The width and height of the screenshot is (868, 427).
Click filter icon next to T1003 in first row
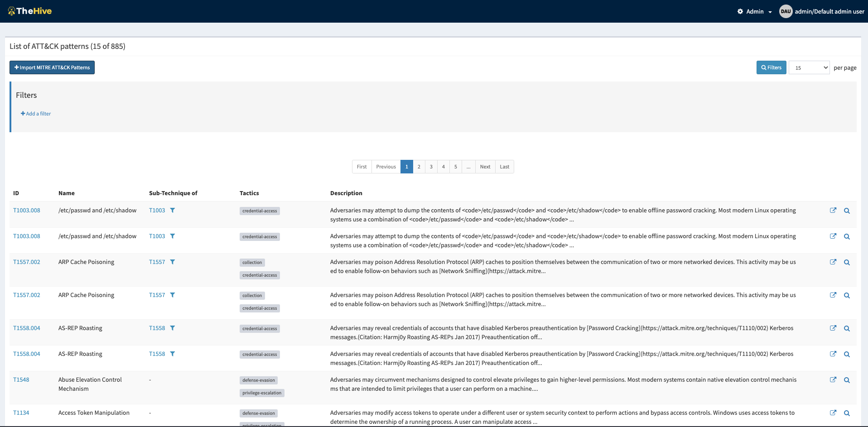click(173, 211)
